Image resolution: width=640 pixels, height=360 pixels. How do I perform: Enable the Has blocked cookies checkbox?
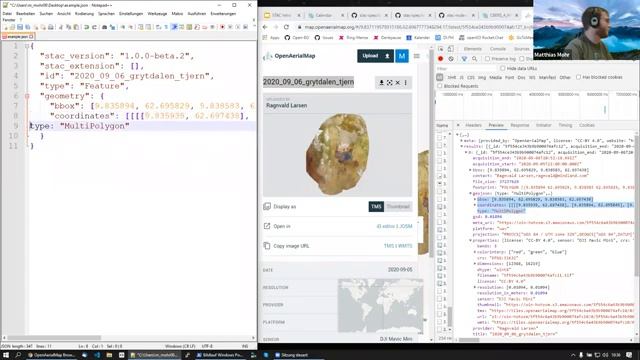pyautogui.click(x=578, y=77)
